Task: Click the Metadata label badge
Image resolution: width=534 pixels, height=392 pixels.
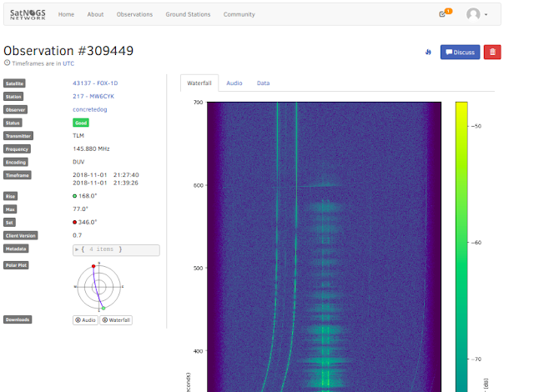Action: coord(16,249)
